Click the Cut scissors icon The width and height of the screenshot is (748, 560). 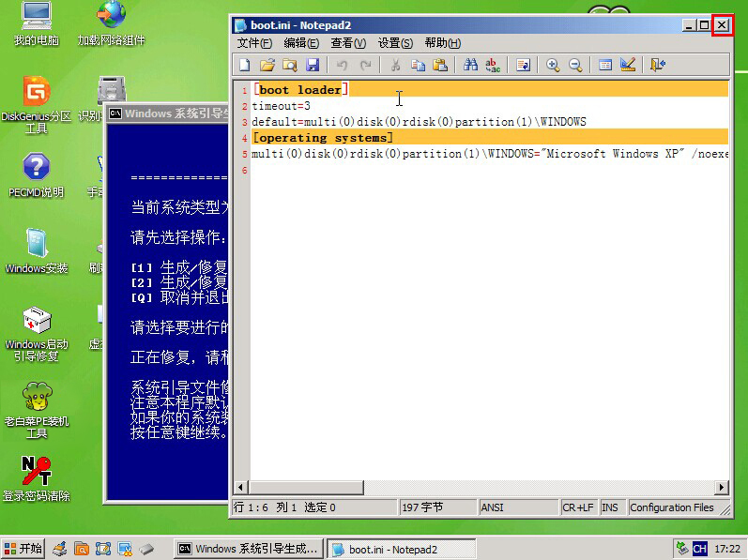tap(395, 65)
